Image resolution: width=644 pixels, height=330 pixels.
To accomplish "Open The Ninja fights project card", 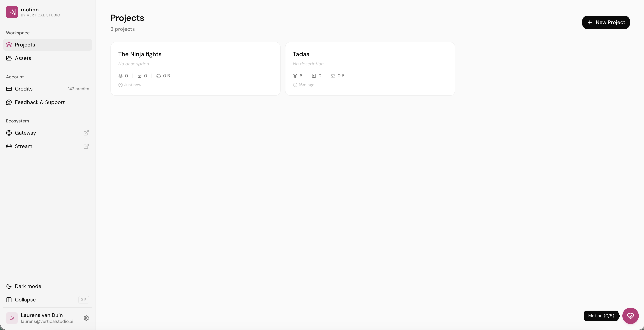I will tap(195, 69).
